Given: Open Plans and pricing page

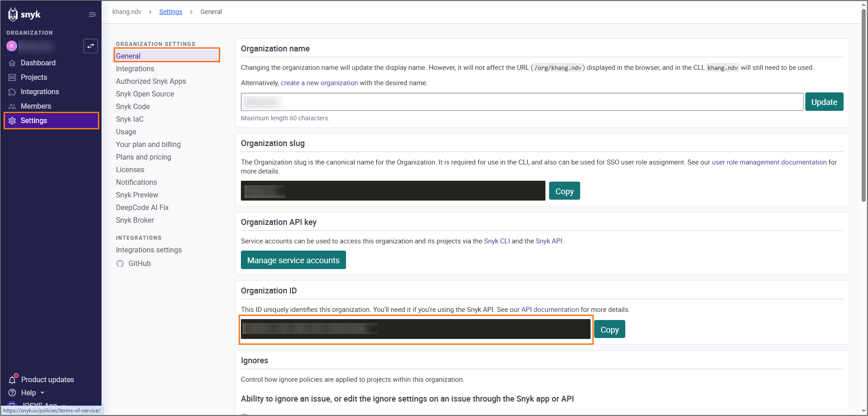Looking at the screenshot, I should (143, 157).
